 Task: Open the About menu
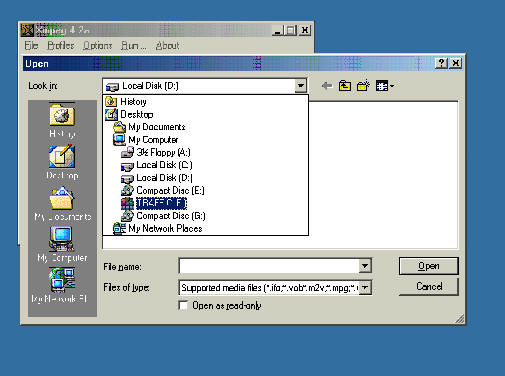pyautogui.click(x=167, y=45)
